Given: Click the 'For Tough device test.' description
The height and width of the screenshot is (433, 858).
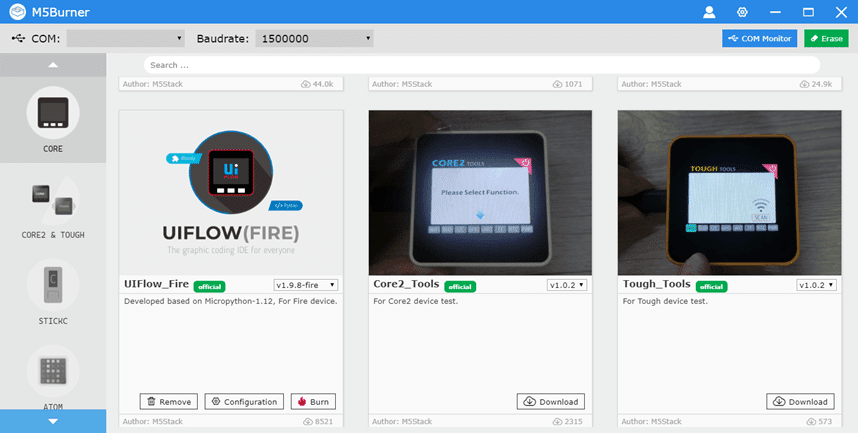Looking at the screenshot, I should point(665,301).
